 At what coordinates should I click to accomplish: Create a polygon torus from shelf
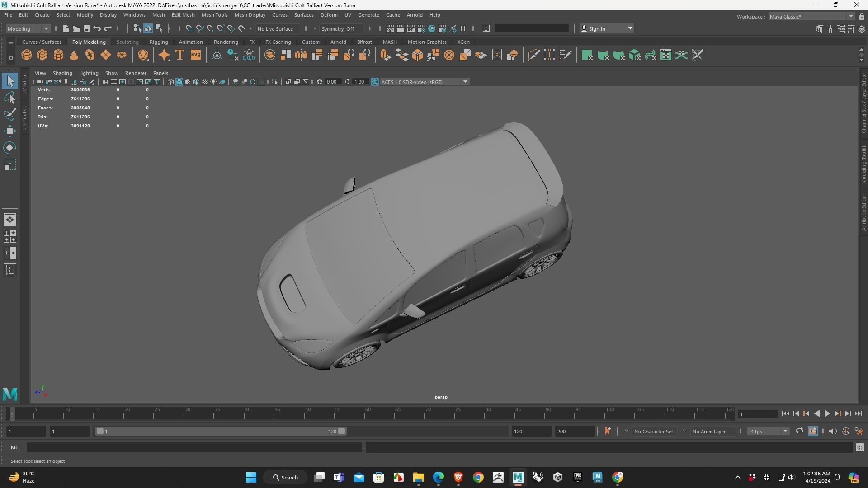(x=90, y=55)
